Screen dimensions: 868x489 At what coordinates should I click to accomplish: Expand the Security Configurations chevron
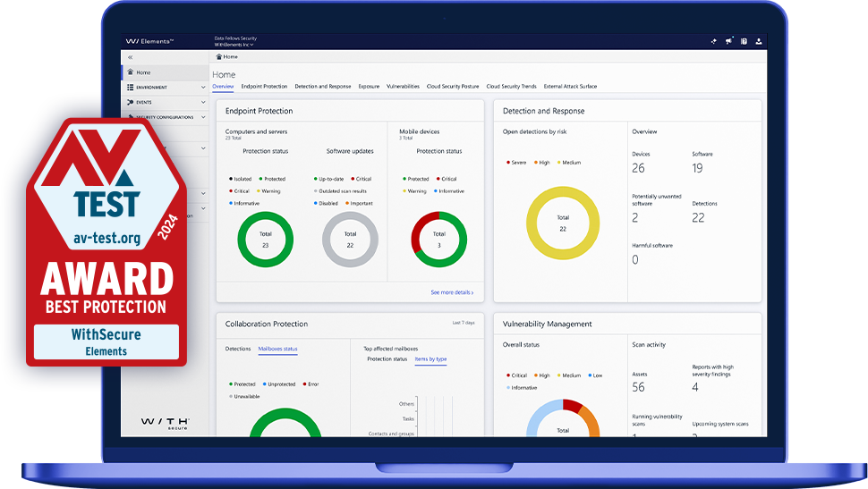[x=203, y=117]
